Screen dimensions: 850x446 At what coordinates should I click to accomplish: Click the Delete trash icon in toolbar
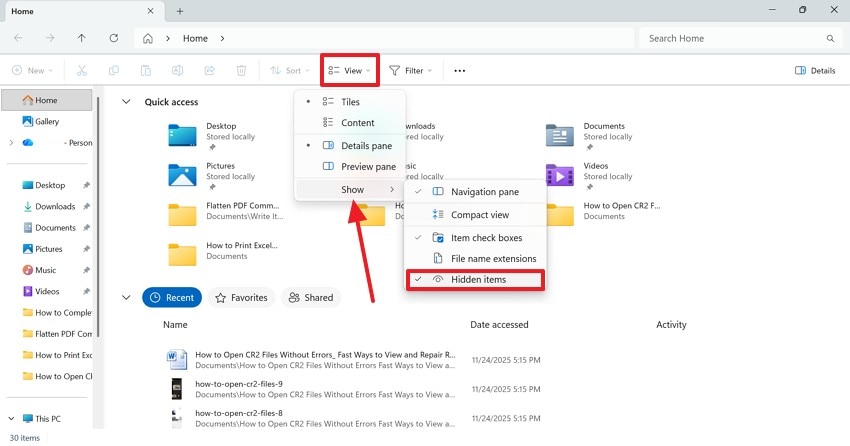241,70
